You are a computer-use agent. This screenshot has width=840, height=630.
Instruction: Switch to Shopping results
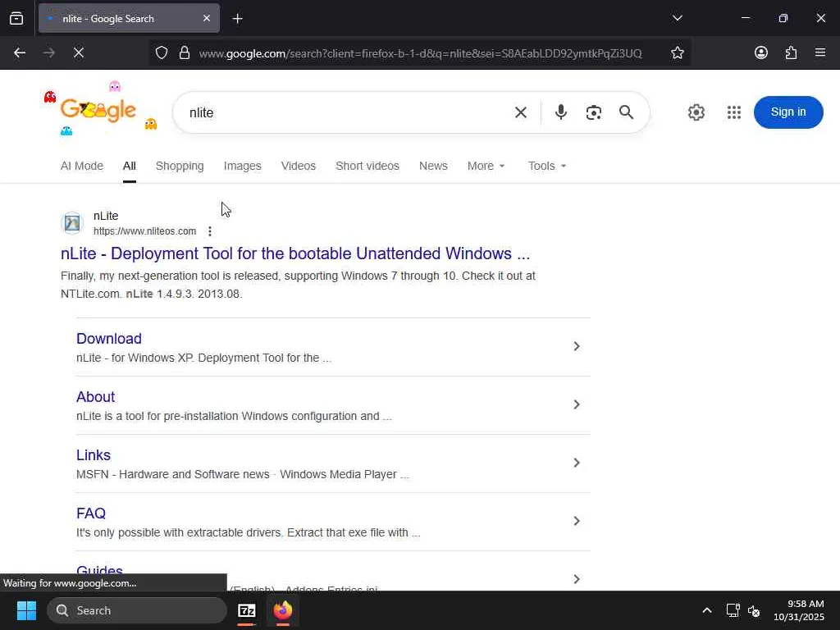tap(180, 166)
